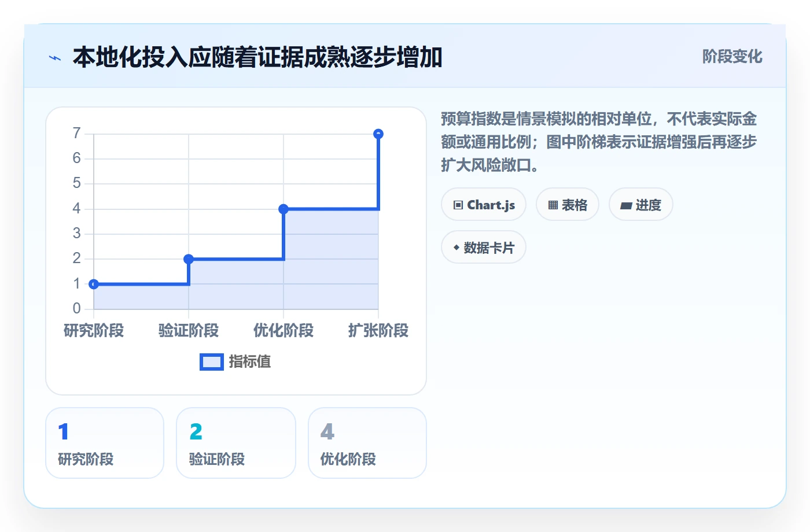810x532 pixels.
Task: Click the 研究阶段 x-axis label
Action: pyautogui.click(x=94, y=331)
